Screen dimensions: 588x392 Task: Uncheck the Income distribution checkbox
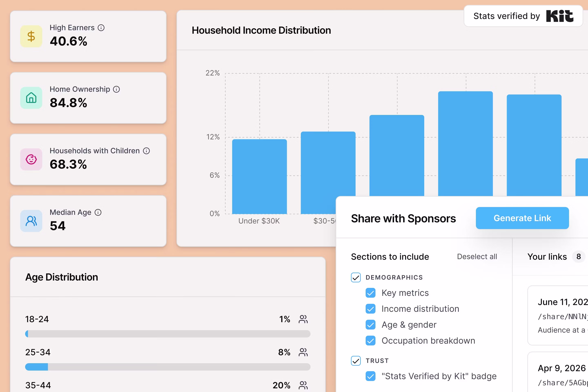tap(371, 309)
